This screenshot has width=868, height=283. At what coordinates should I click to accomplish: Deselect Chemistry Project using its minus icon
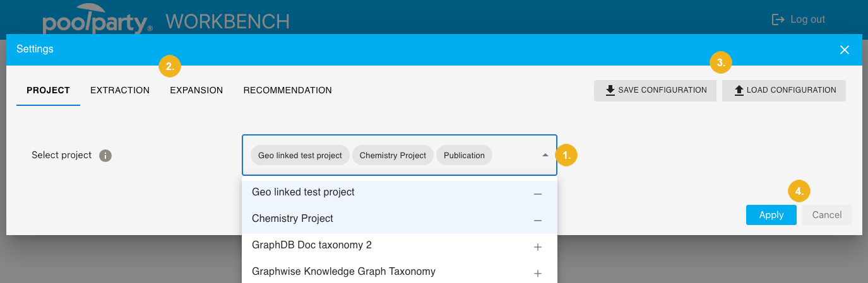[537, 220]
